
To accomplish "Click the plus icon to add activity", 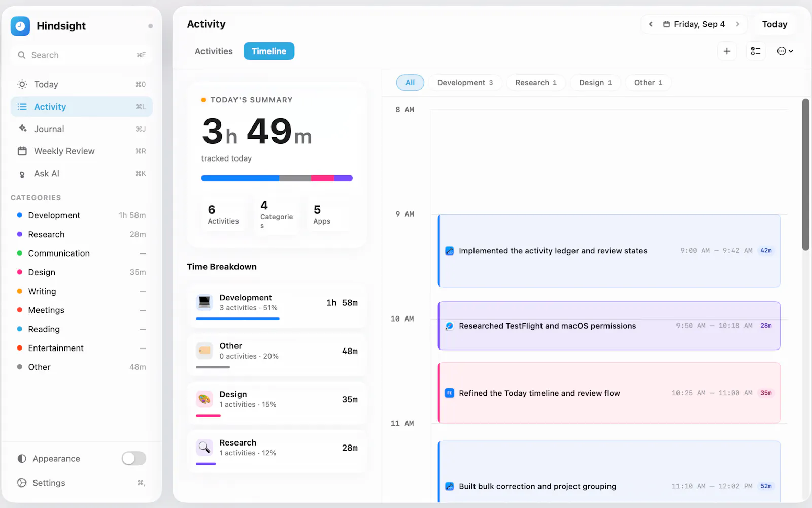I will [x=727, y=51].
